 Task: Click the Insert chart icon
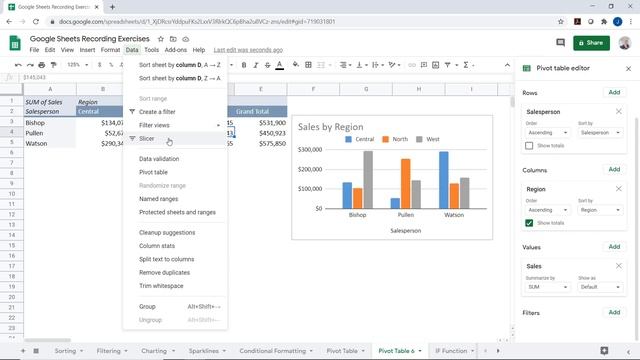436,65
